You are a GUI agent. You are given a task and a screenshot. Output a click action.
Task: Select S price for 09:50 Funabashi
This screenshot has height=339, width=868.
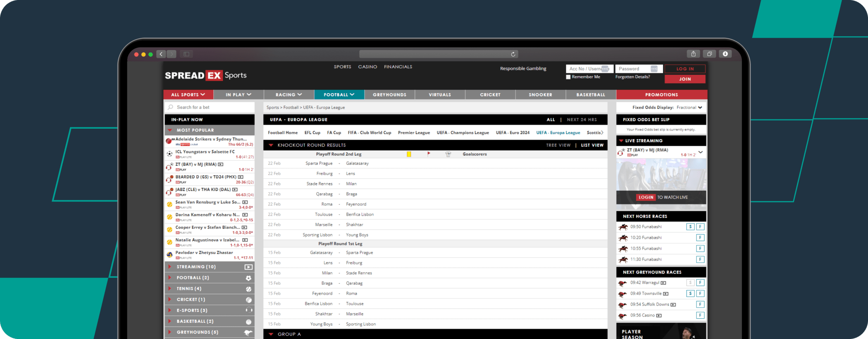pyautogui.click(x=690, y=227)
